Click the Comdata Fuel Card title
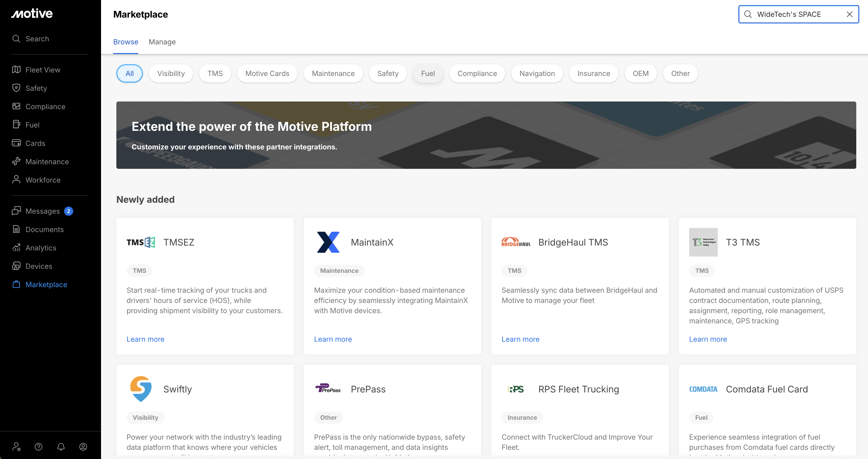Image resolution: width=868 pixels, height=459 pixels. 766,389
